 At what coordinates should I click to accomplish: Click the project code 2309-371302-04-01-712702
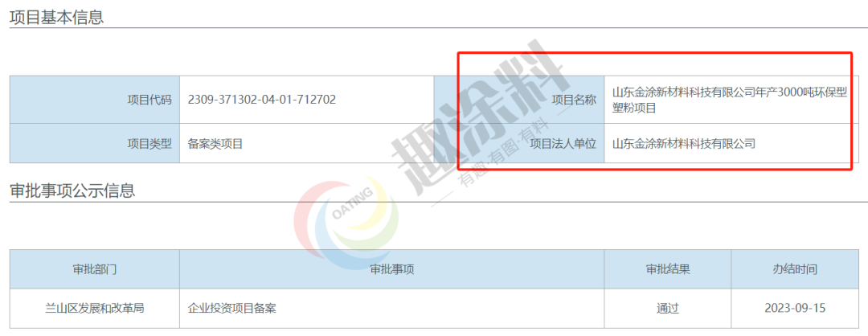pos(262,100)
